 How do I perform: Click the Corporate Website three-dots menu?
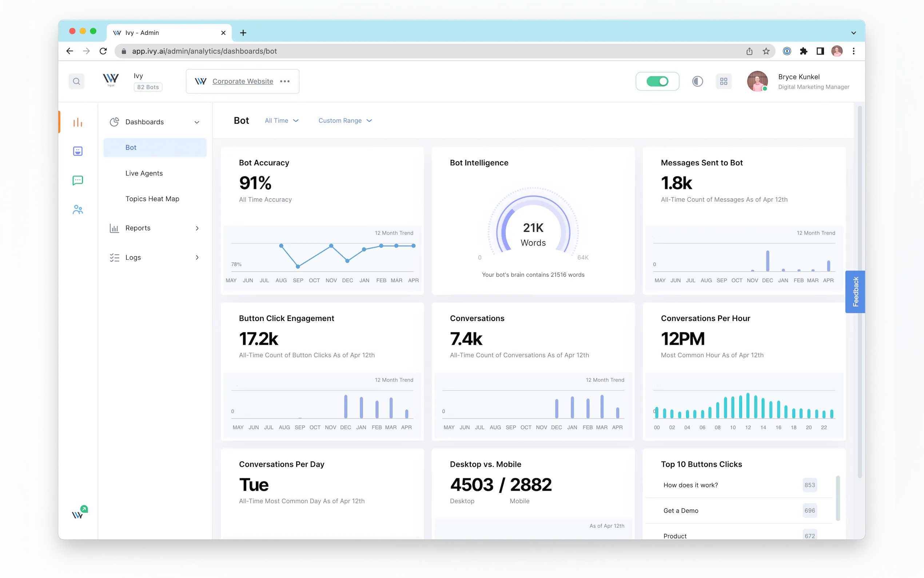pyautogui.click(x=284, y=81)
